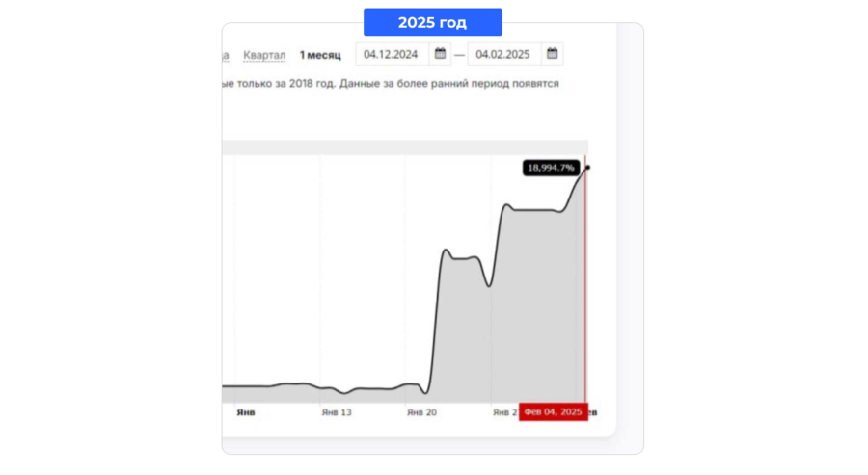Click the Янв 20 axis label
Image resolution: width=868 pixels, height=475 pixels.
[x=421, y=412]
